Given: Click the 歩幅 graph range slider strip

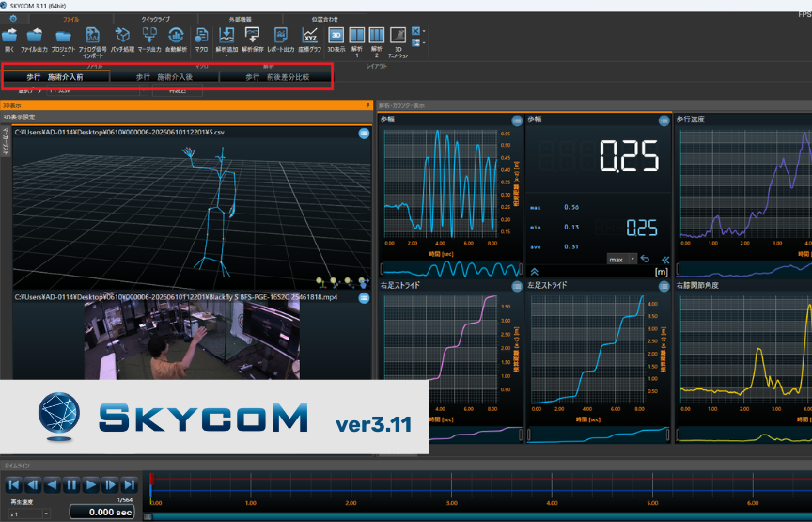Looking at the screenshot, I should click(451, 268).
